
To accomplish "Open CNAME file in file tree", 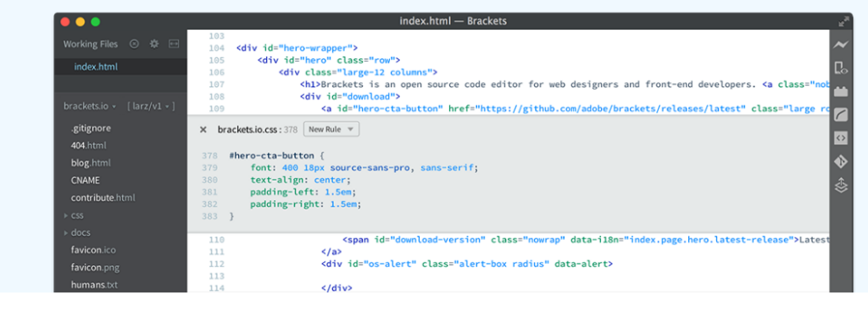I will point(86,180).
